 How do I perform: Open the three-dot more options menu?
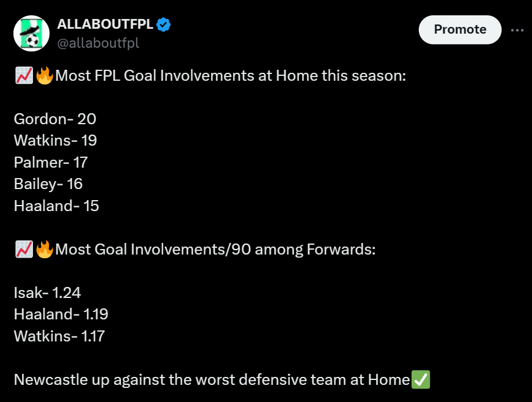(517, 30)
